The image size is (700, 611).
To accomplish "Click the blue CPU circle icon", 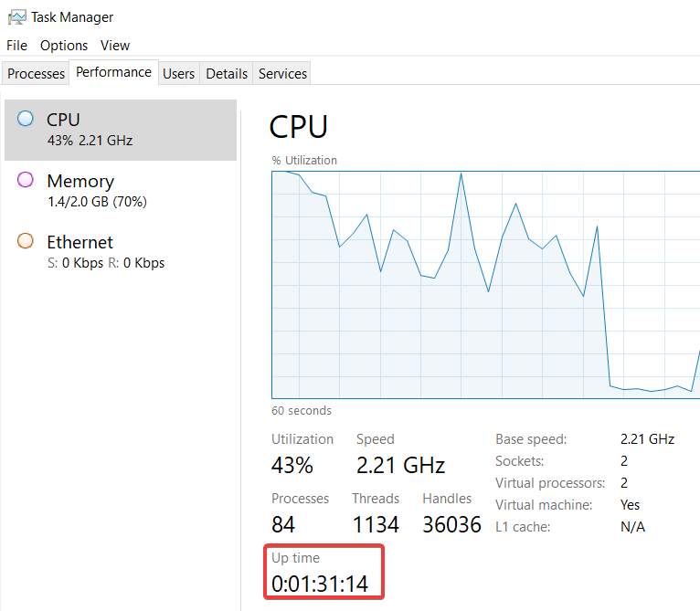I will pyautogui.click(x=26, y=119).
